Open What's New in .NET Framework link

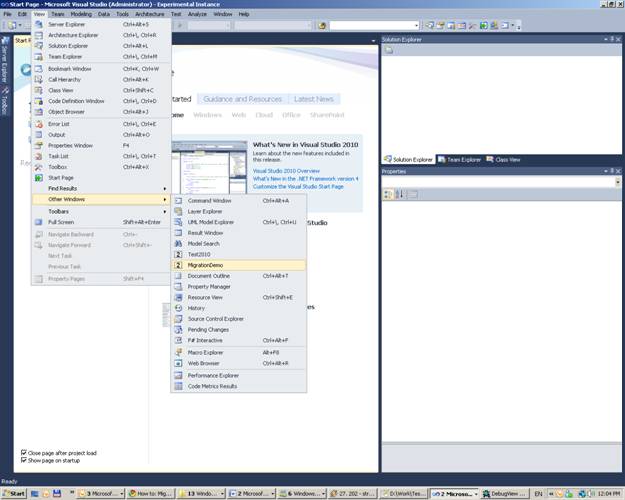(x=305, y=179)
